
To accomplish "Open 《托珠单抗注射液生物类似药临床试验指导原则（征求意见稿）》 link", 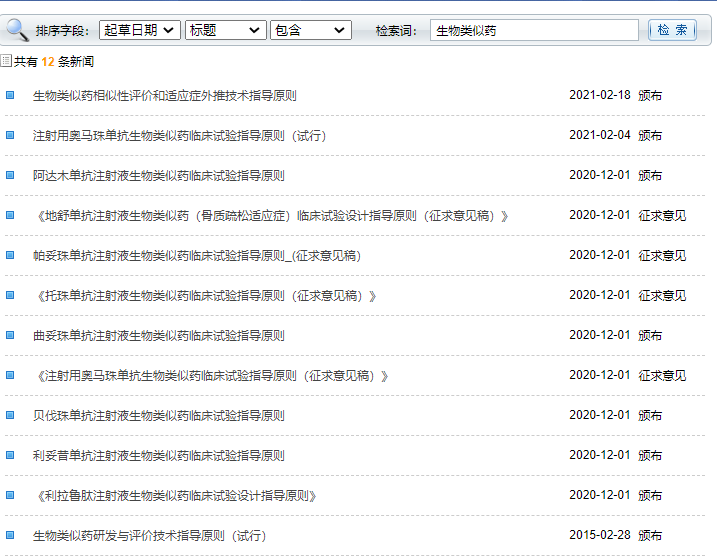I will 205,296.
